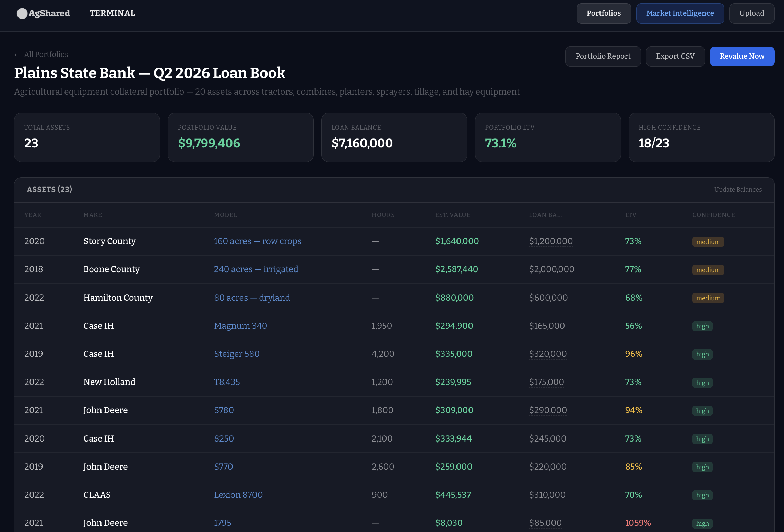The height and width of the screenshot is (532, 784).
Task: Click the Total Assets 23 card
Action: (x=87, y=137)
